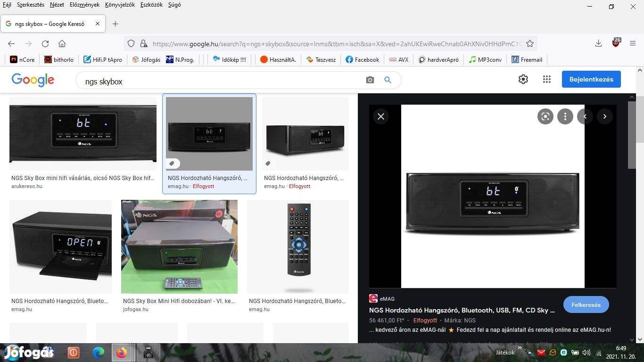
Task: Click the browser URL address bar
Action: point(330,43)
